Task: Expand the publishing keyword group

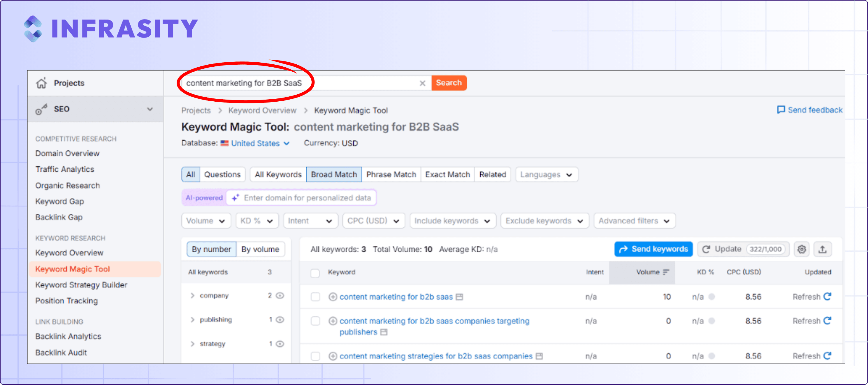Action: tap(192, 320)
